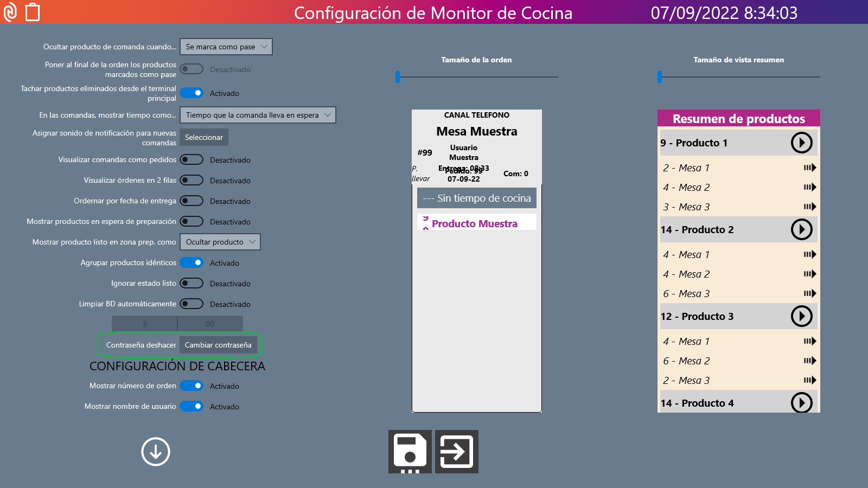
Task: Click the trash can icon in header
Action: 33,12
